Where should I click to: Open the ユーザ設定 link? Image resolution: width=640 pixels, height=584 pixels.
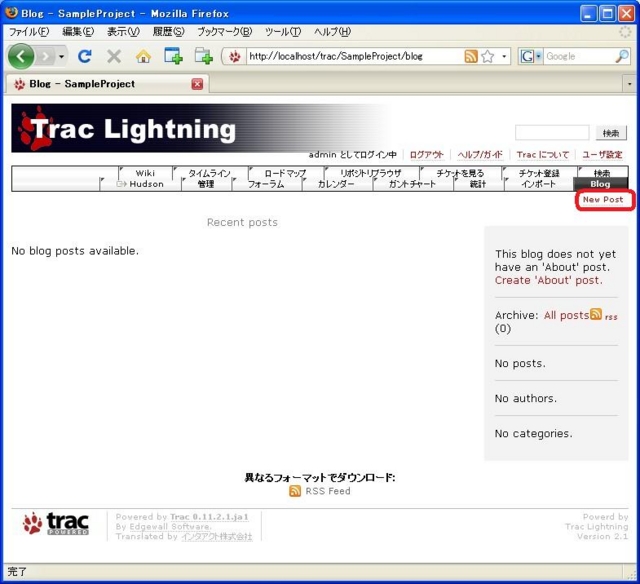pyautogui.click(x=602, y=155)
